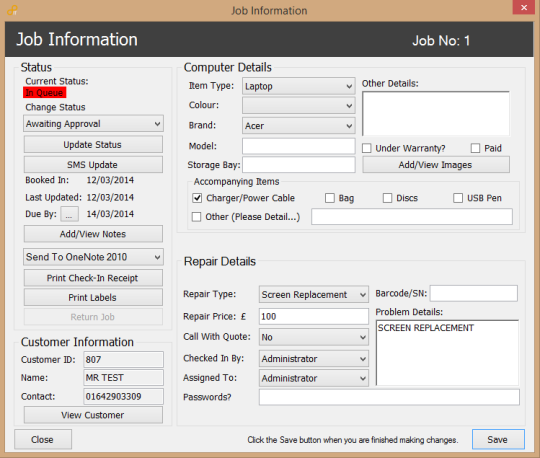Click the View Customer button
Screen dimensions: 540x458
click(93, 415)
